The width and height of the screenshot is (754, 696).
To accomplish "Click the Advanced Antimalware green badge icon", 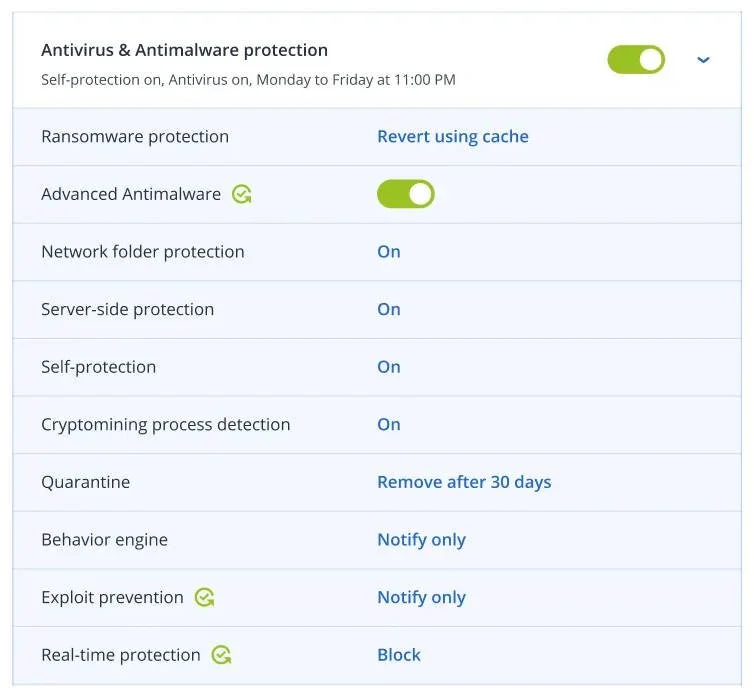I will pyautogui.click(x=241, y=194).
